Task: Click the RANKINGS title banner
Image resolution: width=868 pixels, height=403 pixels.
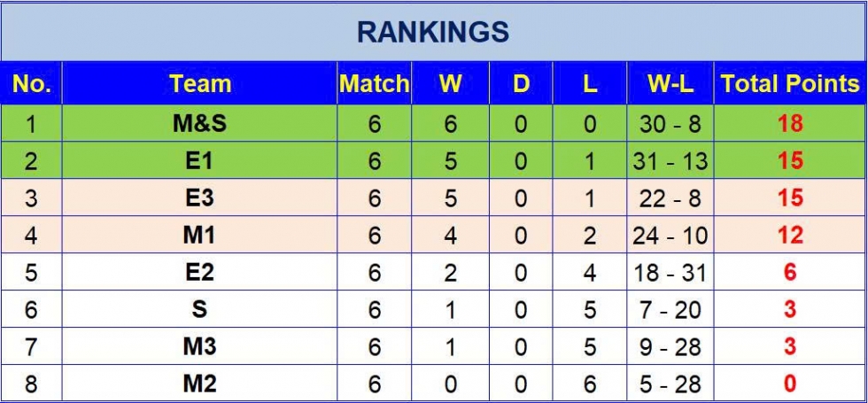Action: tap(433, 33)
